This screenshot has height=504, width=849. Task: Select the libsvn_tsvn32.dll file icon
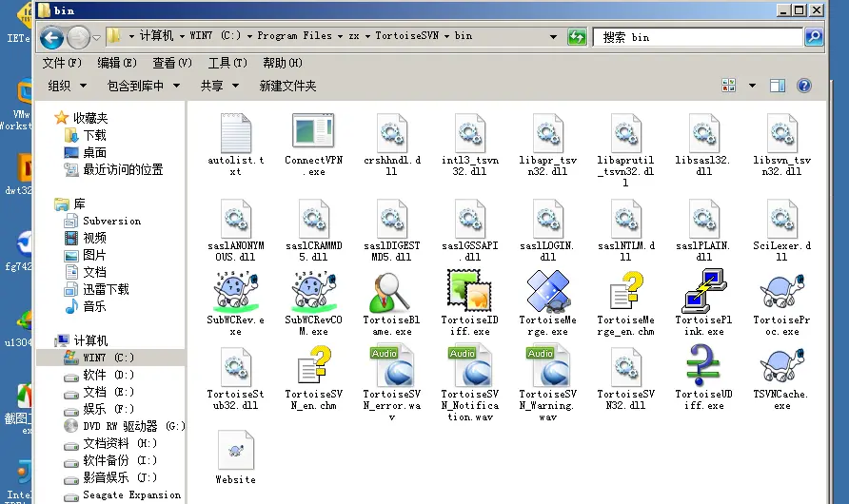pos(781,133)
